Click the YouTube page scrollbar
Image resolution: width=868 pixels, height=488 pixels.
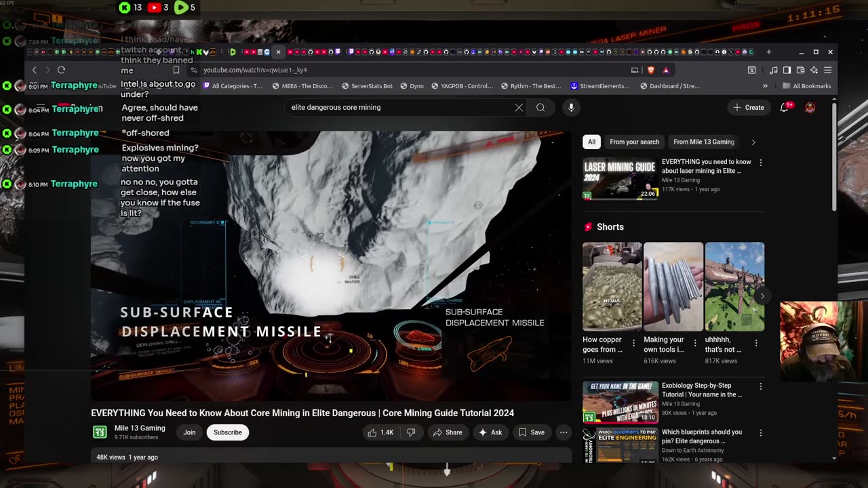click(x=834, y=156)
